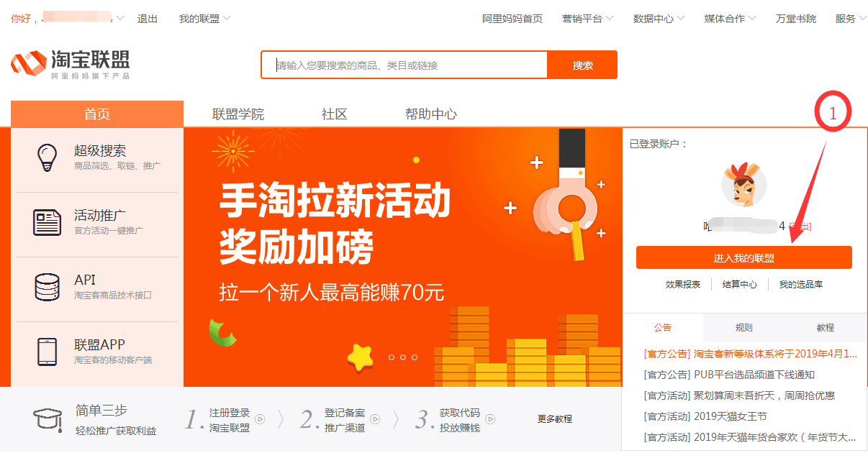Viewport: 868px width, 476px height.
Task: Open the 数据中心 dropdown
Action: (659, 19)
